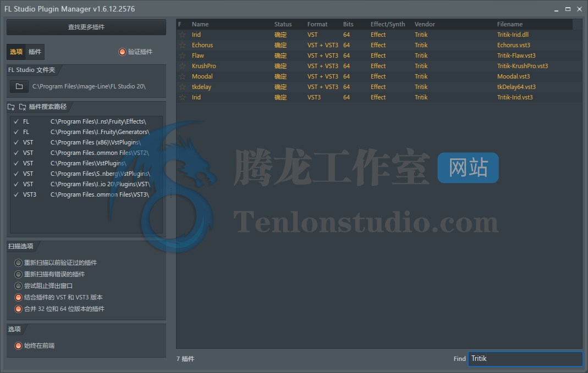
Task: Sort by Format column header
Action: pos(317,24)
